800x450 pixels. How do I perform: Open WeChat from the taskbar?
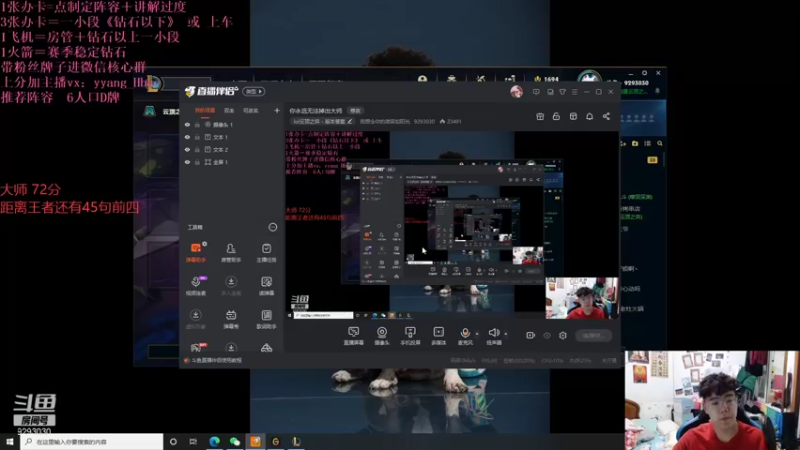(x=235, y=442)
